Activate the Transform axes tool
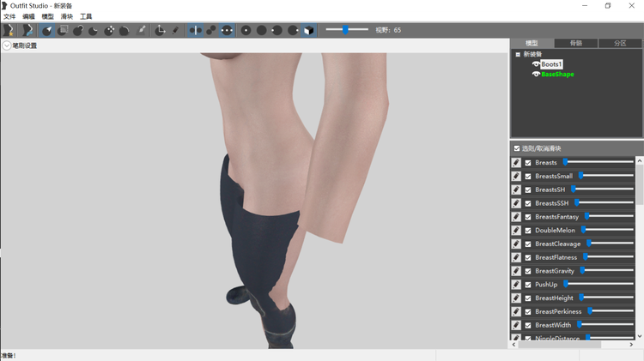 160,30
